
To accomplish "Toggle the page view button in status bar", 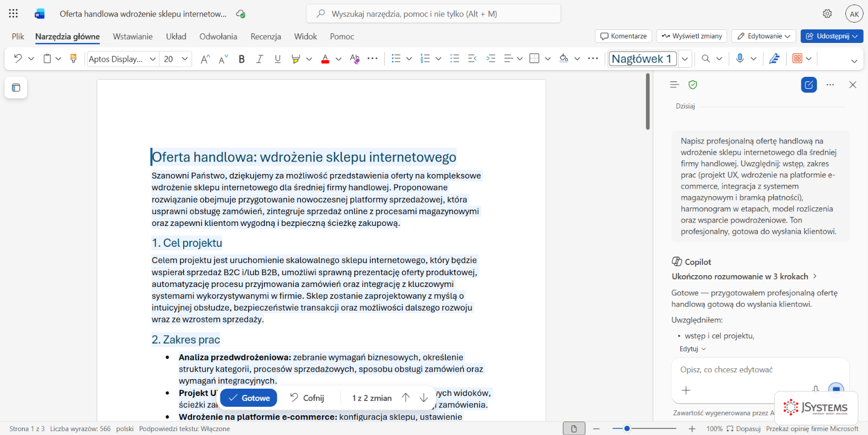I will (x=574, y=429).
